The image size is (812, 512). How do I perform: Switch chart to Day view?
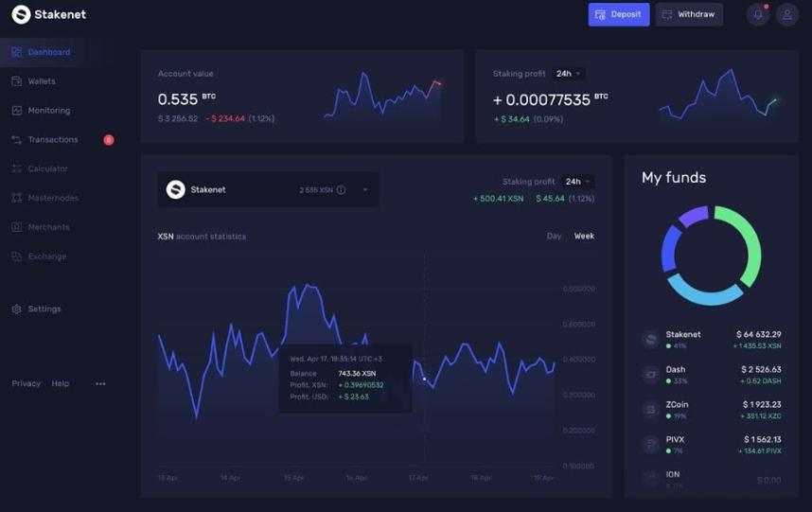tap(554, 236)
